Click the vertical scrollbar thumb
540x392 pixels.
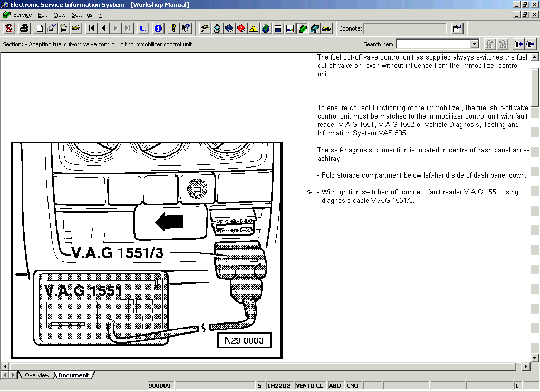coord(535,87)
